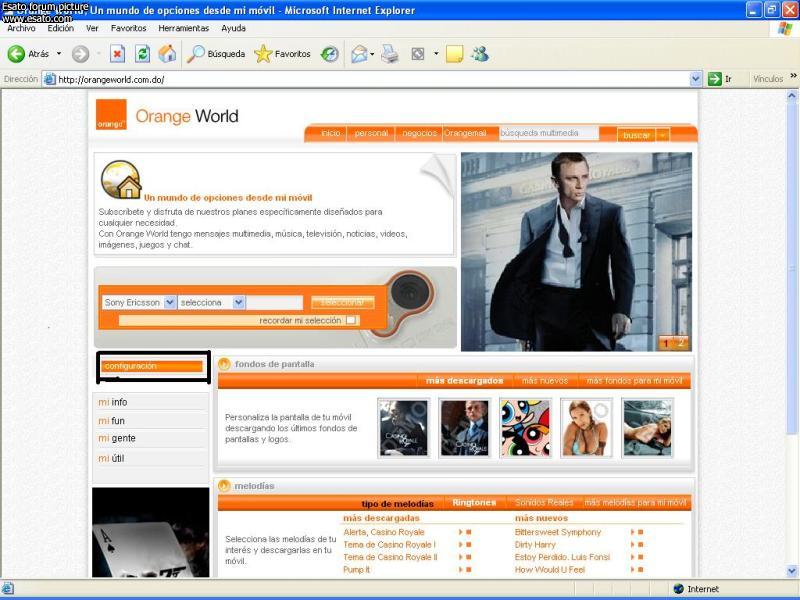Expand the Vínculos links chevron
The image size is (800, 600).
[793, 76]
